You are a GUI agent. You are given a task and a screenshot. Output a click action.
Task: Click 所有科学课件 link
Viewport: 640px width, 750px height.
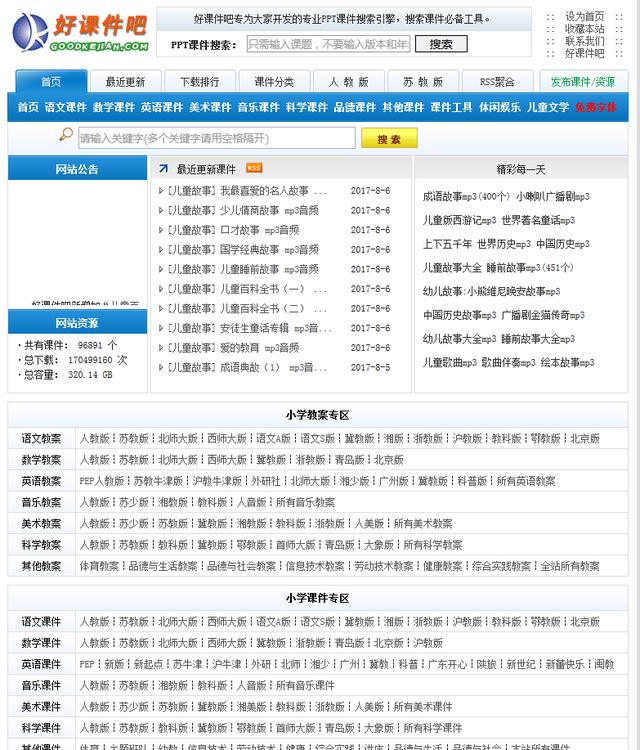click(x=432, y=728)
